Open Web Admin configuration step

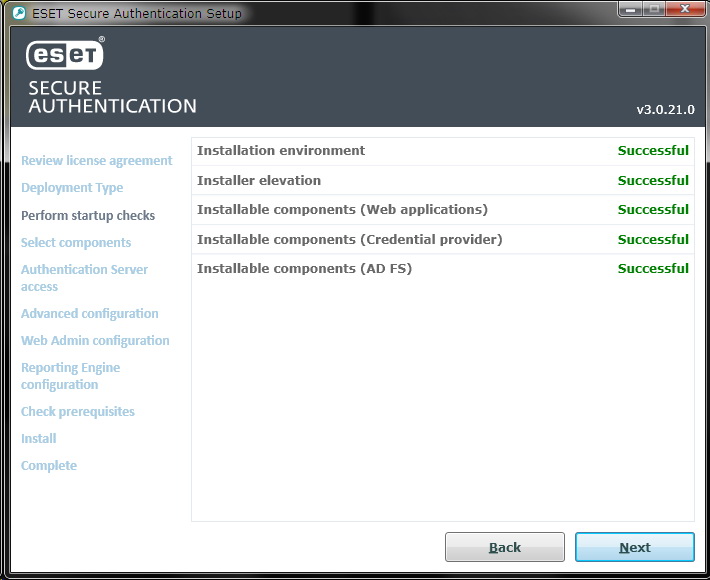[x=95, y=340]
